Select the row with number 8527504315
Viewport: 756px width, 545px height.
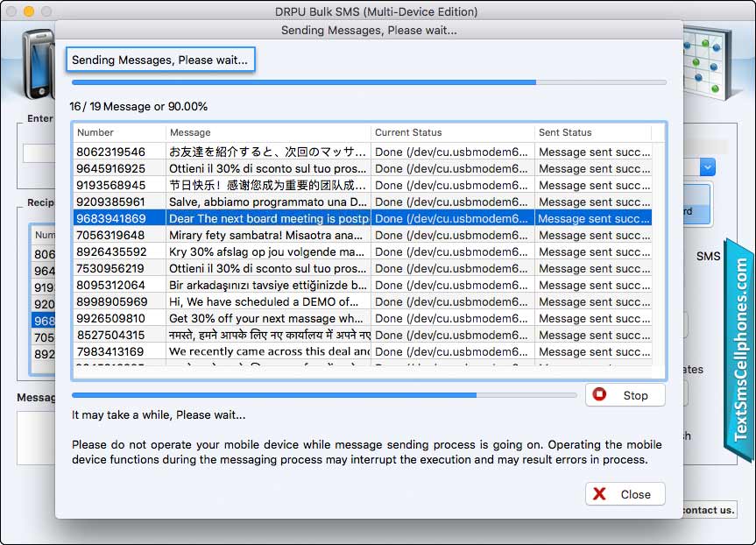click(x=362, y=335)
